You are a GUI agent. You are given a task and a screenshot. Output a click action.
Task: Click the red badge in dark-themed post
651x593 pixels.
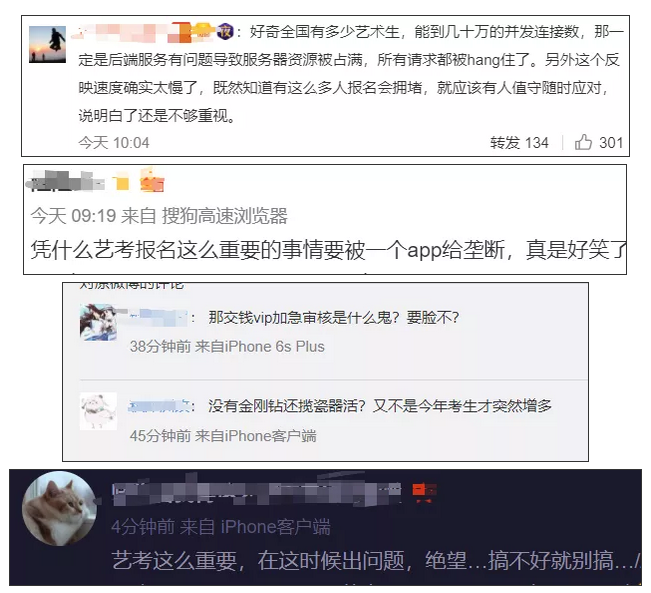point(424,492)
